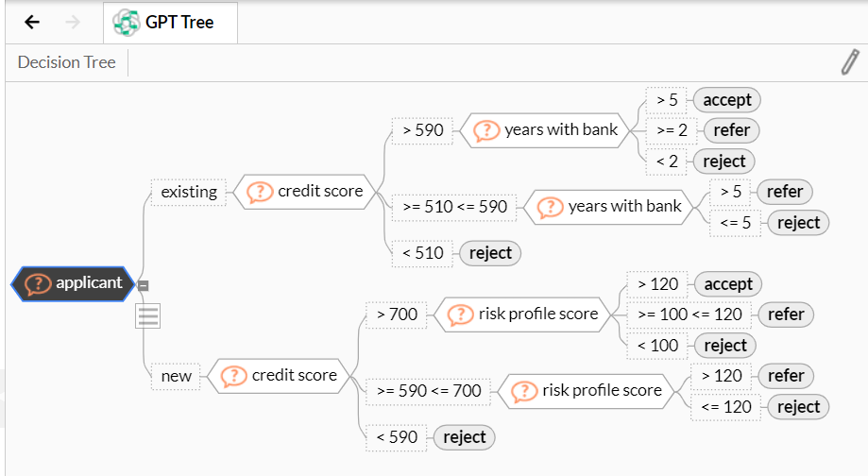Click question icon on top risk profile score
Image resolution: width=868 pixels, height=476 pixels.
[461, 314]
